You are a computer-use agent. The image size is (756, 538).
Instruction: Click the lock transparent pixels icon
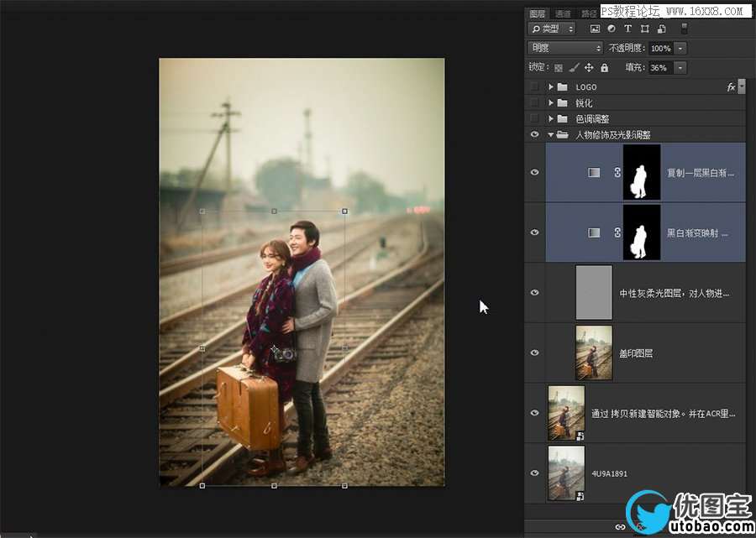click(559, 68)
